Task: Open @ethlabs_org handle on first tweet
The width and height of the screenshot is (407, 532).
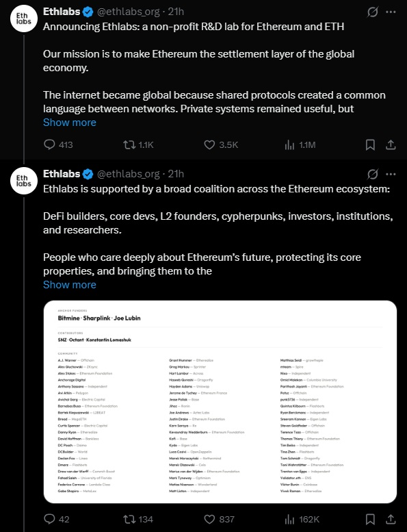Action: (x=129, y=12)
